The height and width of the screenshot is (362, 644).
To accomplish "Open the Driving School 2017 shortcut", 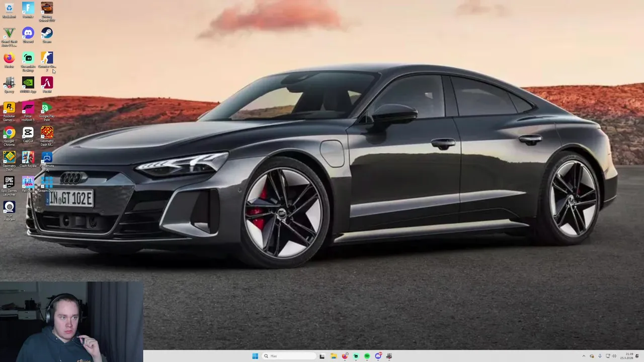I will (x=47, y=12).
